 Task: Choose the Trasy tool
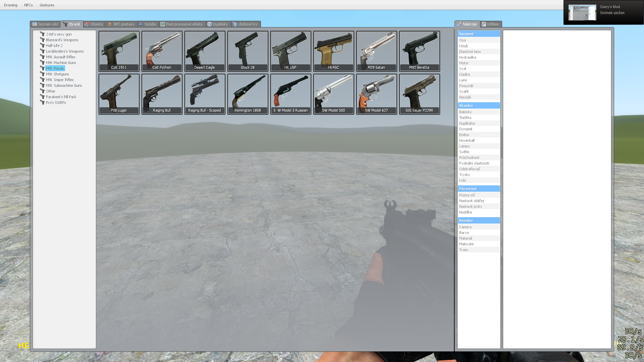479,250
